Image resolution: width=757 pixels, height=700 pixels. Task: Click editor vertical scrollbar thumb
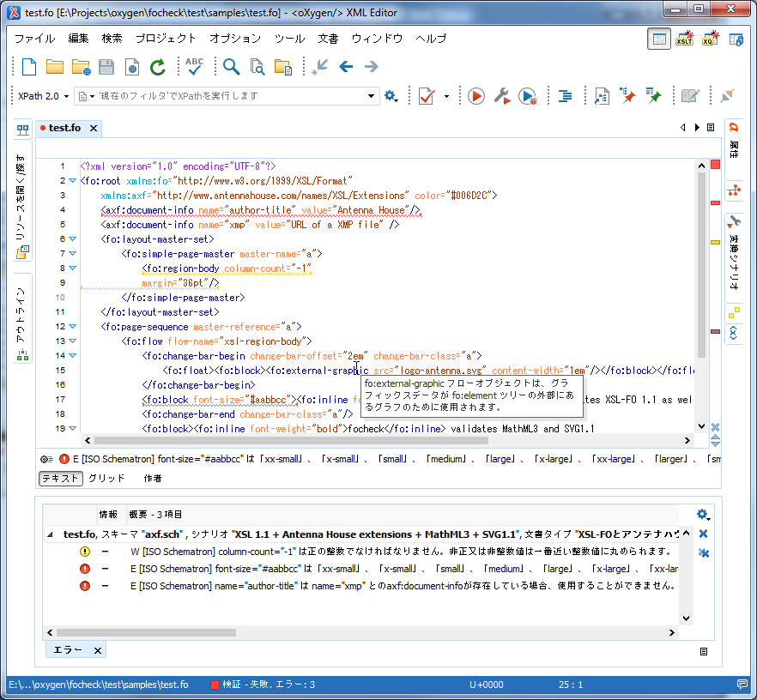click(x=701, y=265)
